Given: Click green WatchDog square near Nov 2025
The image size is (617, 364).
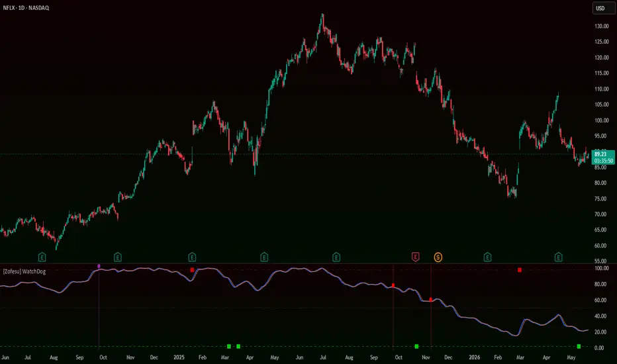Looking at the screenshot, I should coord(416,346).
